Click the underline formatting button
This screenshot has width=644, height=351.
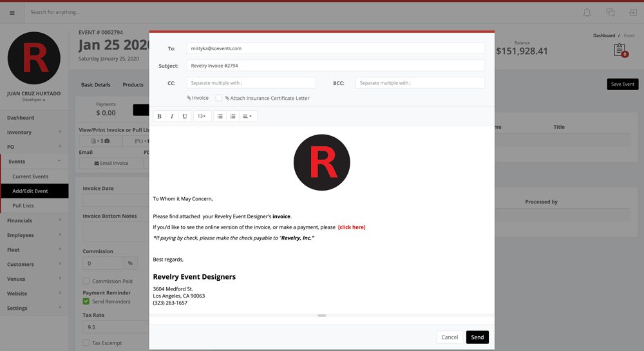185,117
